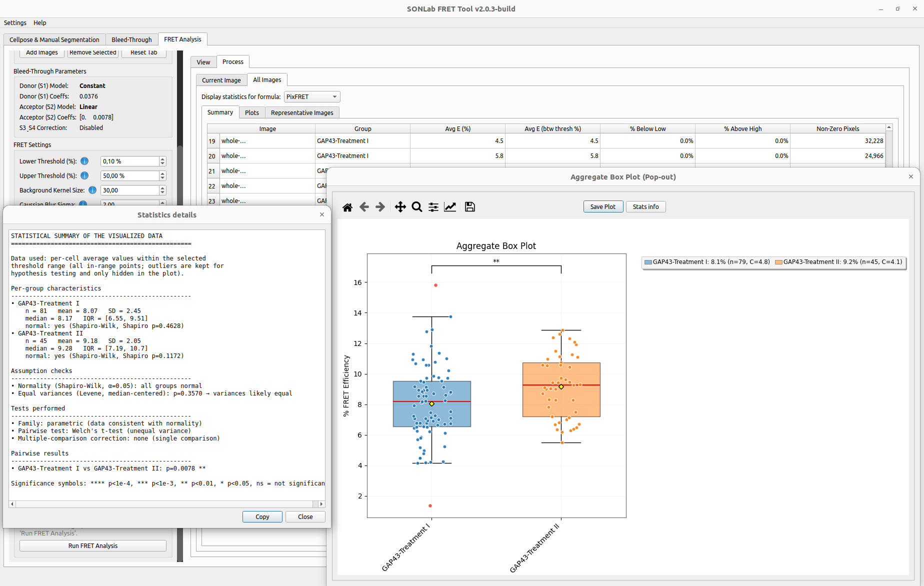
Task: Activate the Pan axes tool
Action: pyautogui.click(x=400, y=207)
